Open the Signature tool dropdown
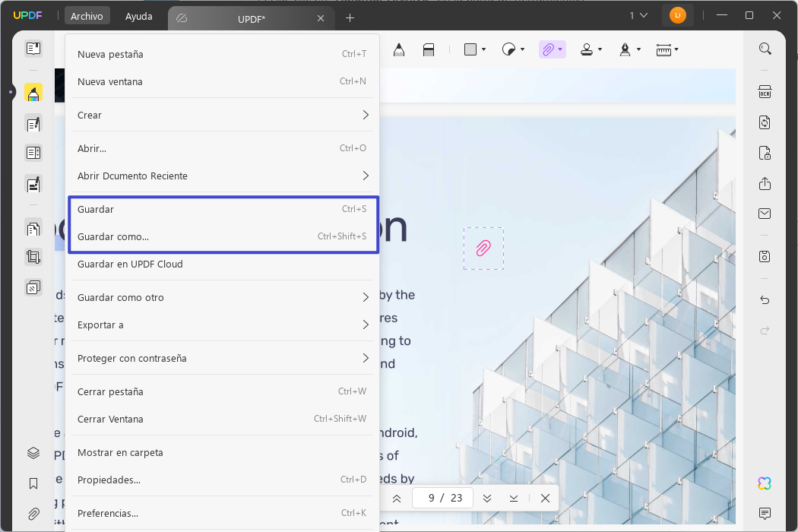This screenshot has height=532, width=798. pos(639,49)
